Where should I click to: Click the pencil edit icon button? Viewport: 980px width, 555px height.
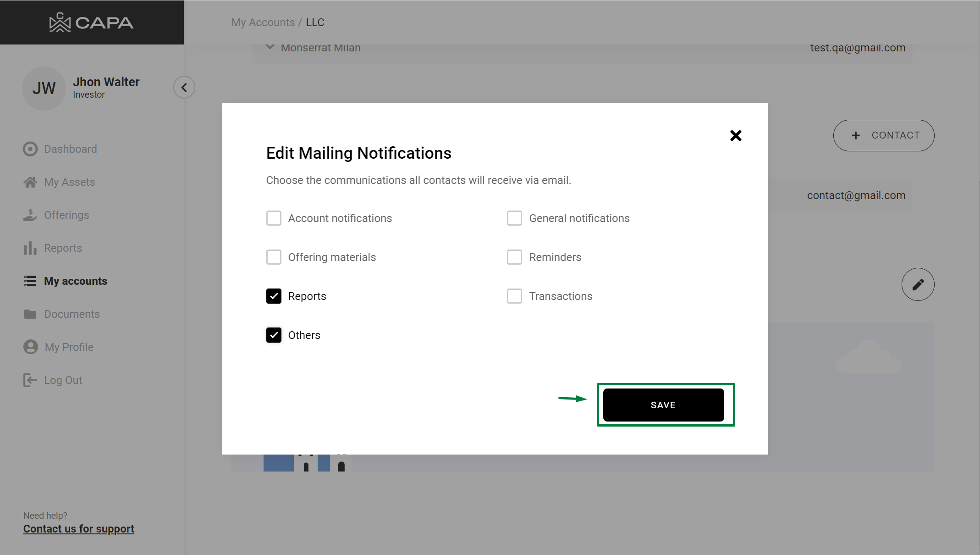pos(918,284)
